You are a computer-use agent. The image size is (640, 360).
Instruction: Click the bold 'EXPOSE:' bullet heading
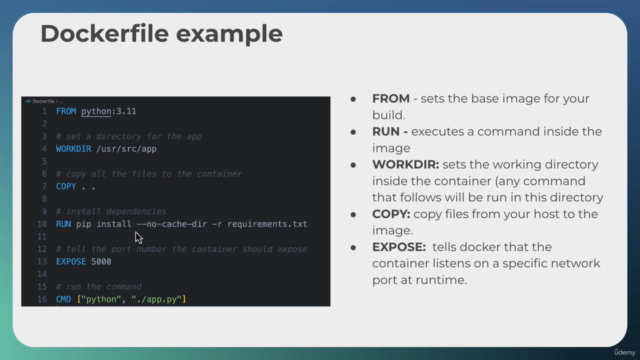[x=399, y=247]
